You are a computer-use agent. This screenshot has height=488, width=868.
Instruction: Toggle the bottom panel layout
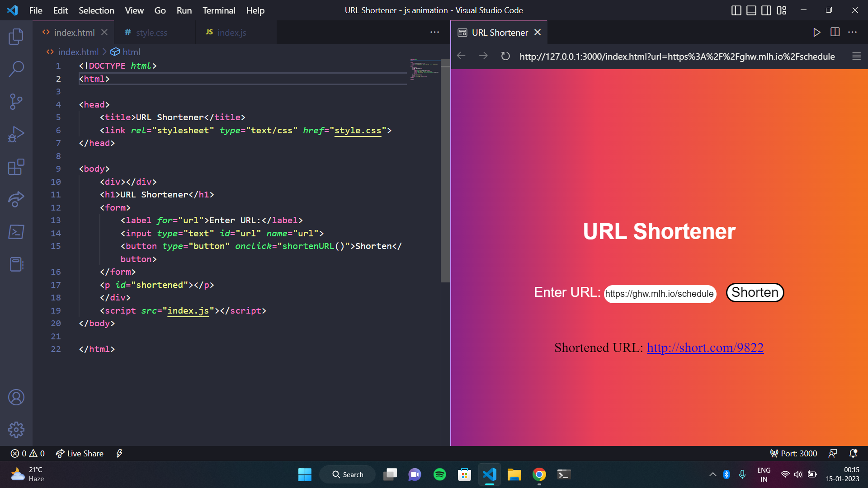(x=751, y=10)
